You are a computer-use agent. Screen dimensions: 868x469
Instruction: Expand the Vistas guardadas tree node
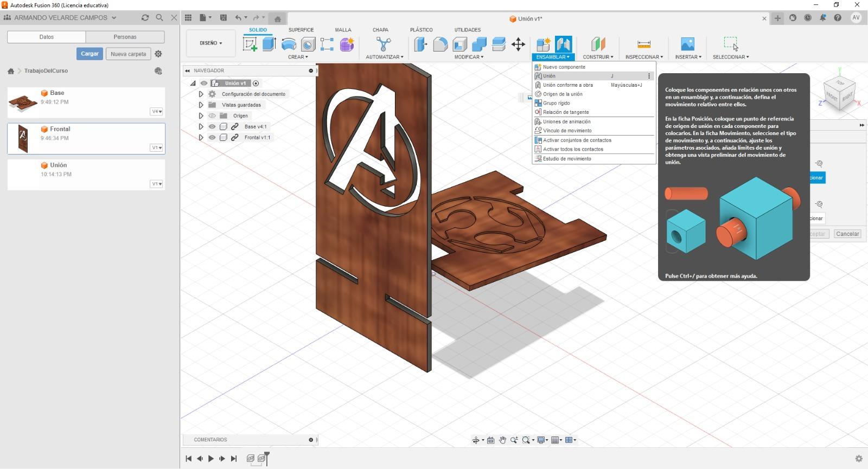[201, 105]
